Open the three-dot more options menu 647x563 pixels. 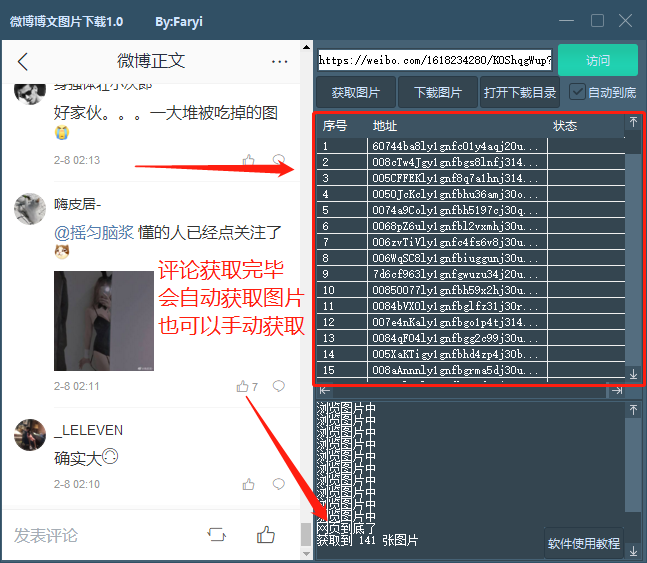click(279, 62)
